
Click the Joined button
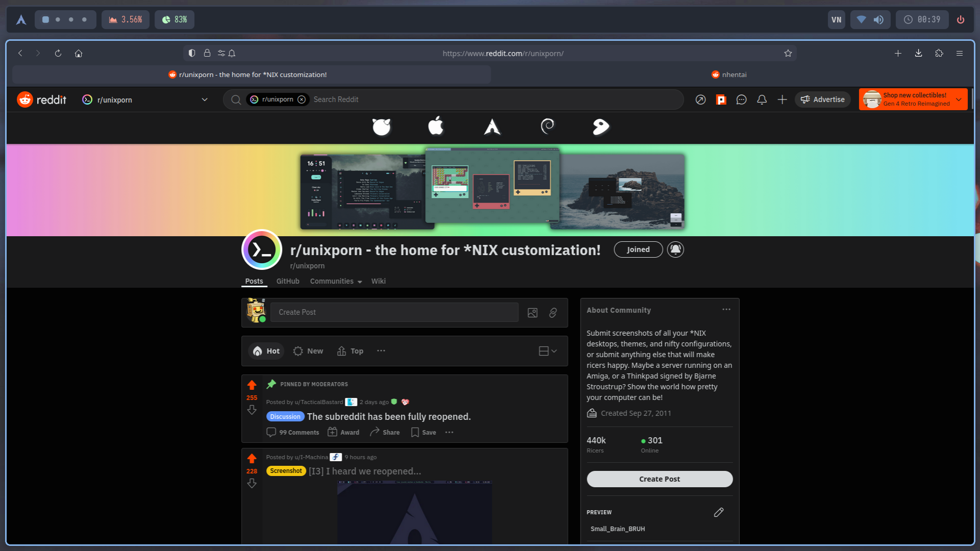pyautogui.click(x=638, y=249)
